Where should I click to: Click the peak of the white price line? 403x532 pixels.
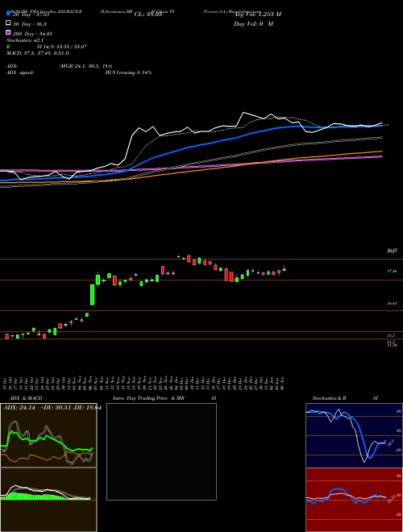[x=243, y=113]
